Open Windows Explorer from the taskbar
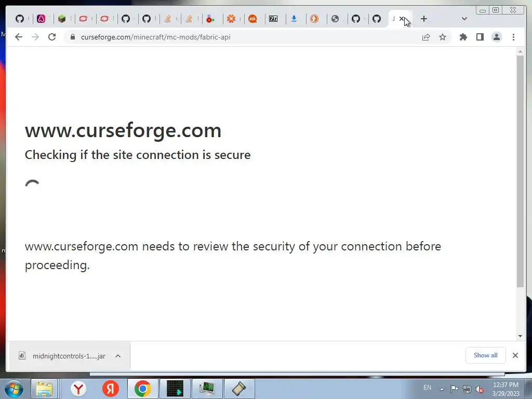This screenshot has height=399, width=532. pyautogui.click(x=45, y=389)
